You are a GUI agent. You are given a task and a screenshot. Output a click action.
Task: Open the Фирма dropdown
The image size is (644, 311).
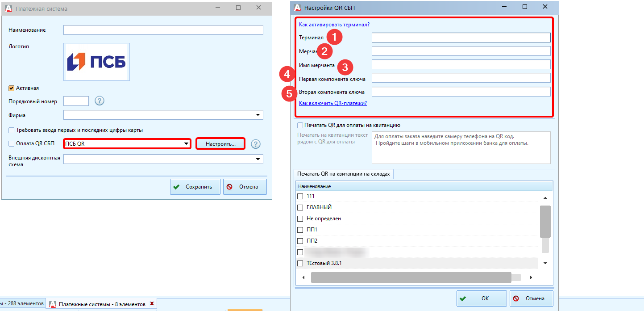(x=258, y=115)
